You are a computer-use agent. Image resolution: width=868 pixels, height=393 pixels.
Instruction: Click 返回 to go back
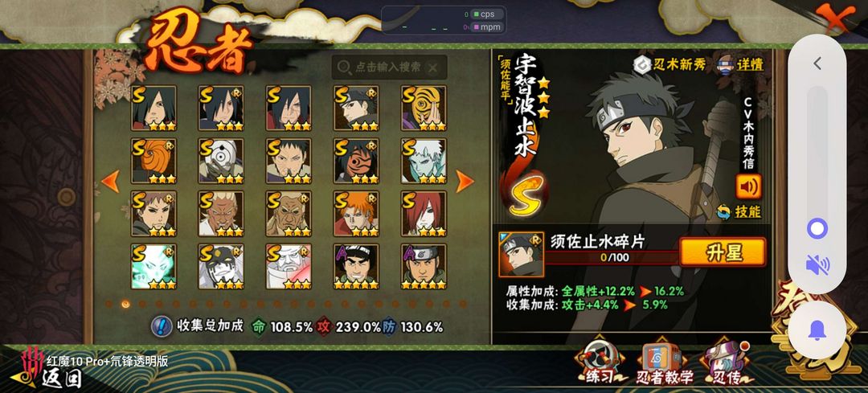coord(63,379)
